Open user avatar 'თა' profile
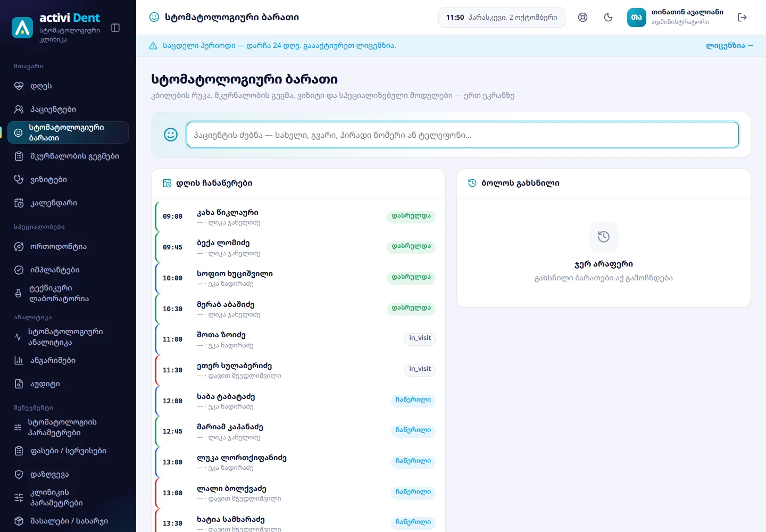766x532 pixels. tap(637, 18)
